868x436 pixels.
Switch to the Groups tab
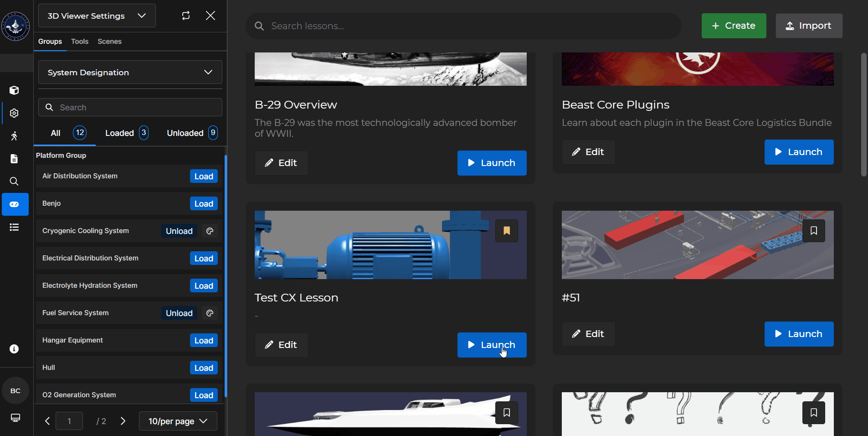tap(50, 42)
